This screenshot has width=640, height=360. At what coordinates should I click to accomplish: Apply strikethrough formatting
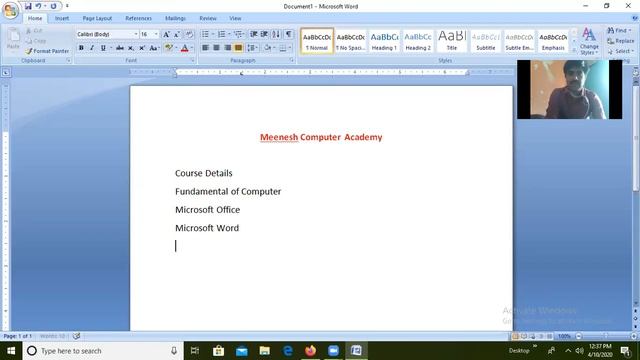point(120,48)
